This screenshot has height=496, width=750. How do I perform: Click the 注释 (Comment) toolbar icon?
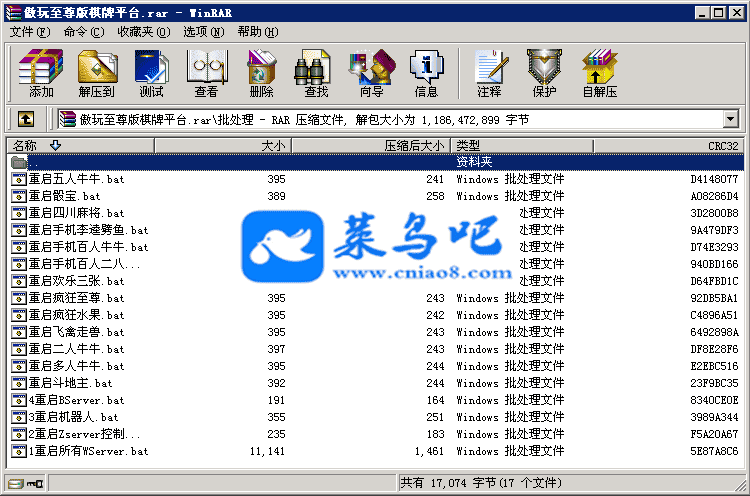click(489, 73)
